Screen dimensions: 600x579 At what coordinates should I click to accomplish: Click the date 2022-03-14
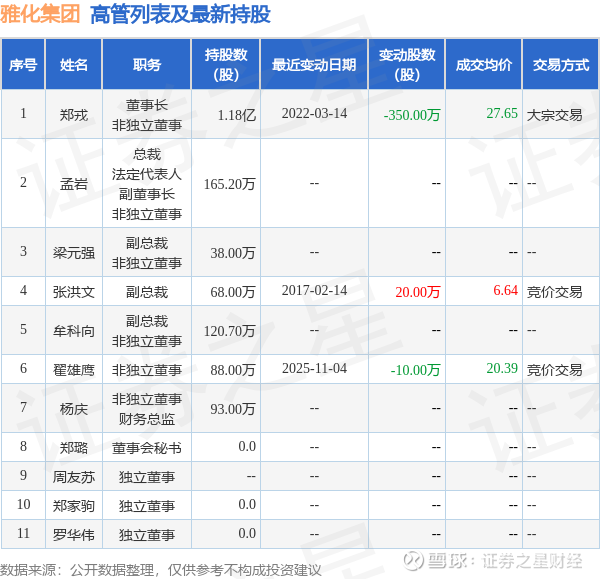[x=314, y=113]
